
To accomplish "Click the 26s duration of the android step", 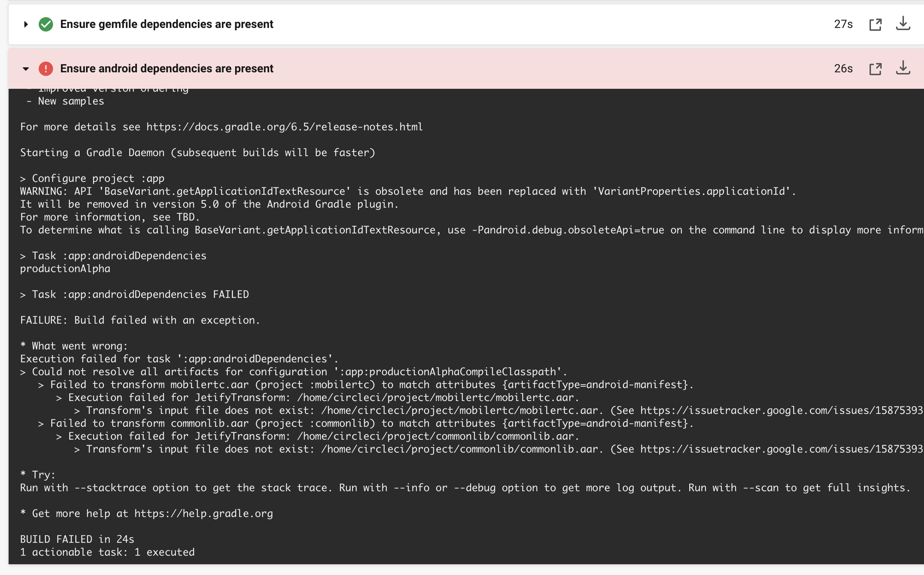I will pos(843,69).
